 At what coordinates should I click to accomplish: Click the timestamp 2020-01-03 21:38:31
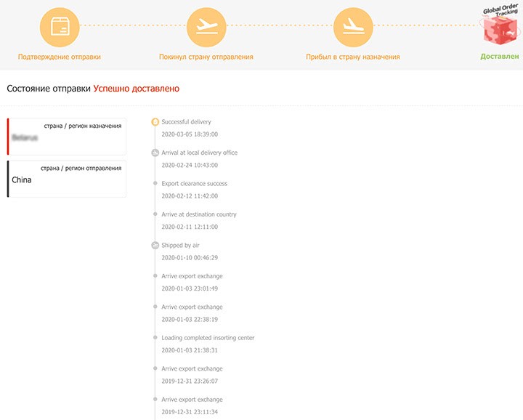(190, 350)
